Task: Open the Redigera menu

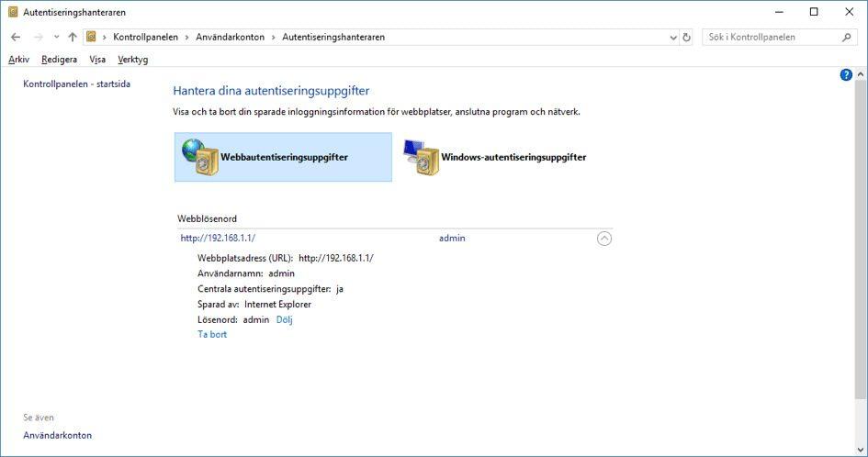Action: coord(59,60)
